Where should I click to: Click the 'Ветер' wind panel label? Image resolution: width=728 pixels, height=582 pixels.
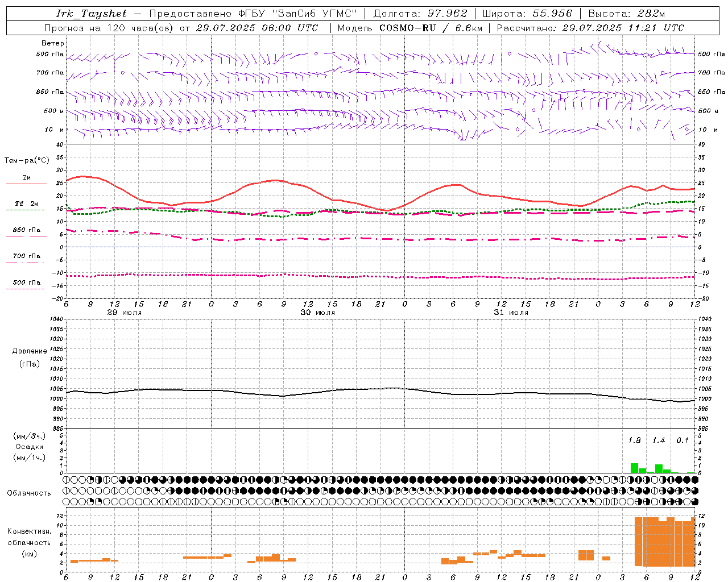(x=53, y=43)
